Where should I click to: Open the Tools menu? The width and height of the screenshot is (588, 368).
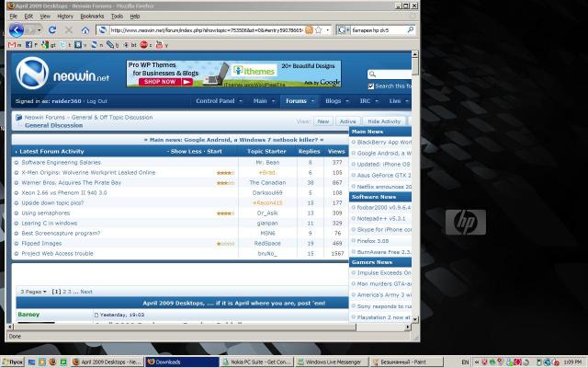point(117,17)
